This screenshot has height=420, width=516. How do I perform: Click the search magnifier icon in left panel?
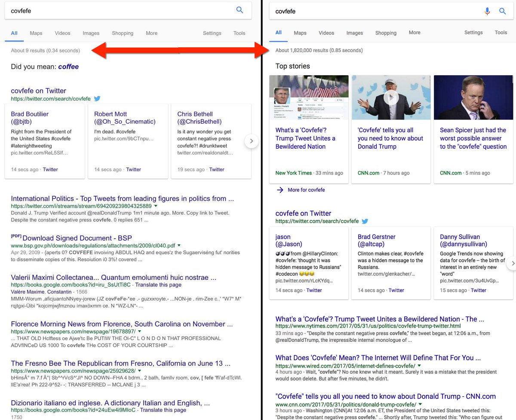240,10
